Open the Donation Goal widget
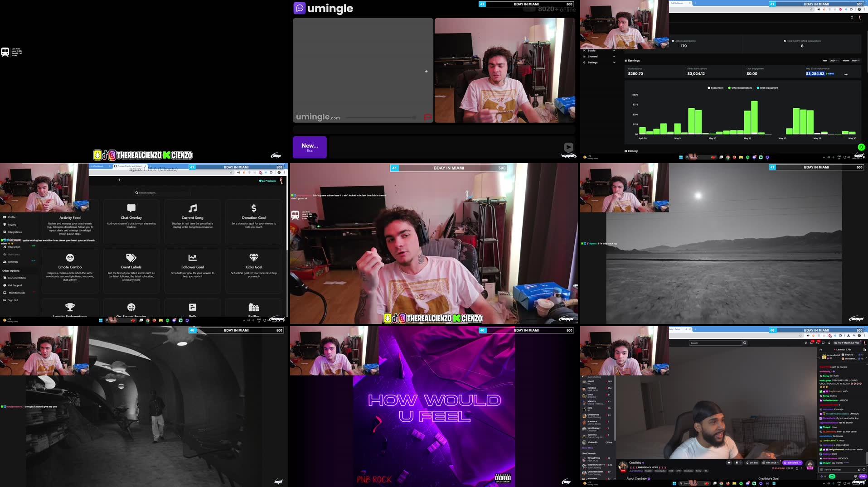868x487 pixels. pyautogui.click(x=253, y=222)
